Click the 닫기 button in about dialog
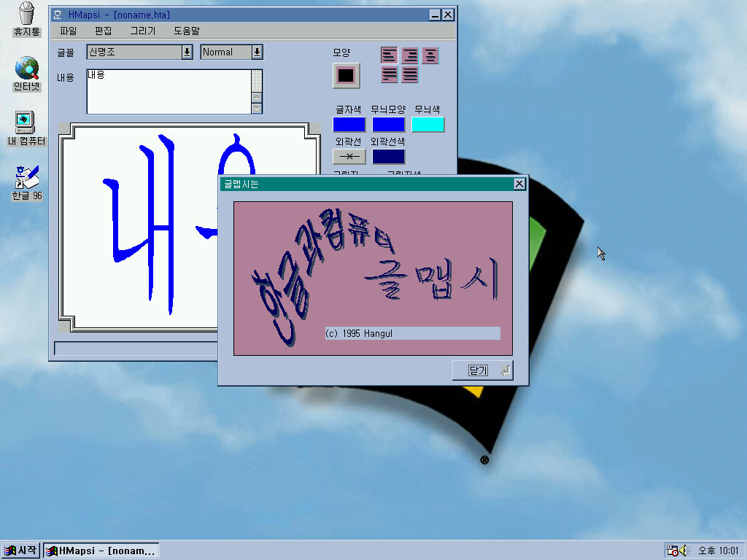This screenshot has width=747, height=560. click(x=483, y=370)
